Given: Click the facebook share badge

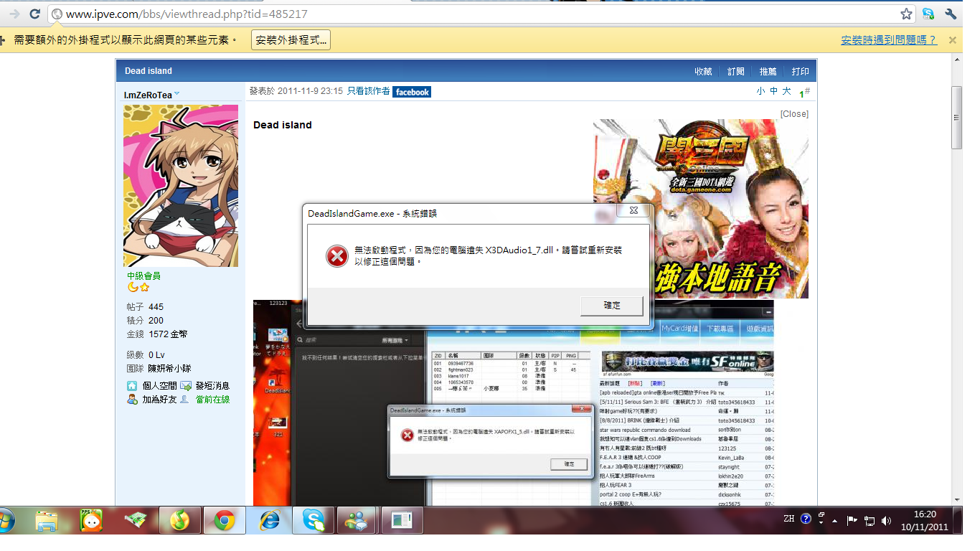Looking at the screenshot, I should pos(412,92).
